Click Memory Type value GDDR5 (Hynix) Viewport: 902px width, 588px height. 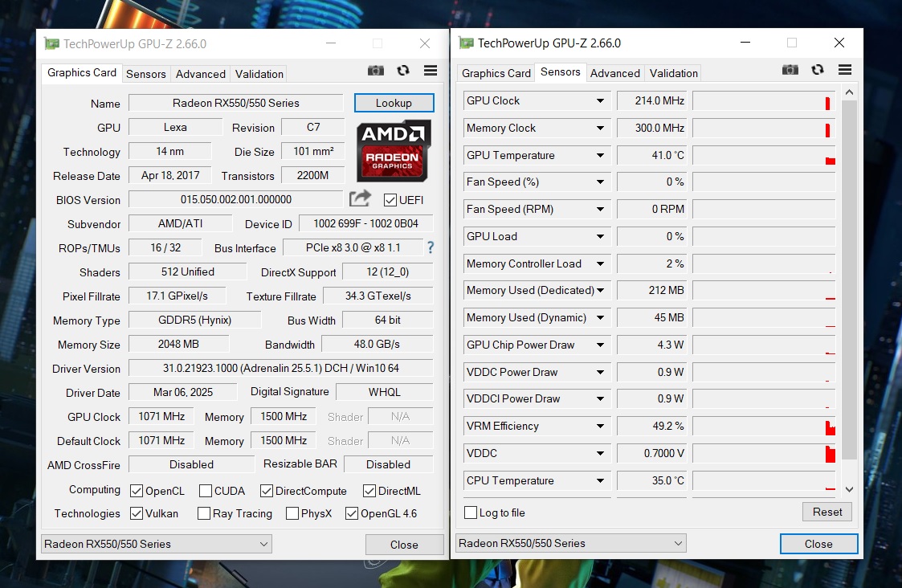coord(195,320)
